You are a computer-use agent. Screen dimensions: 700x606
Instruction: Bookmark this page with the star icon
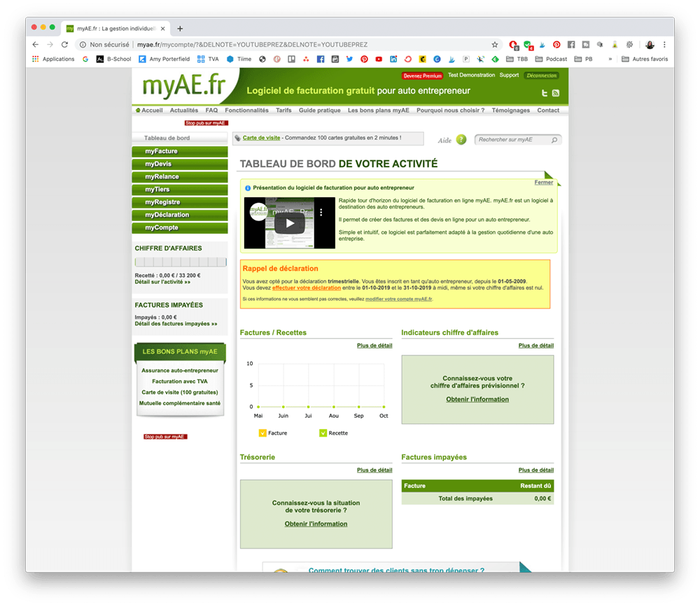coord(495,45)
